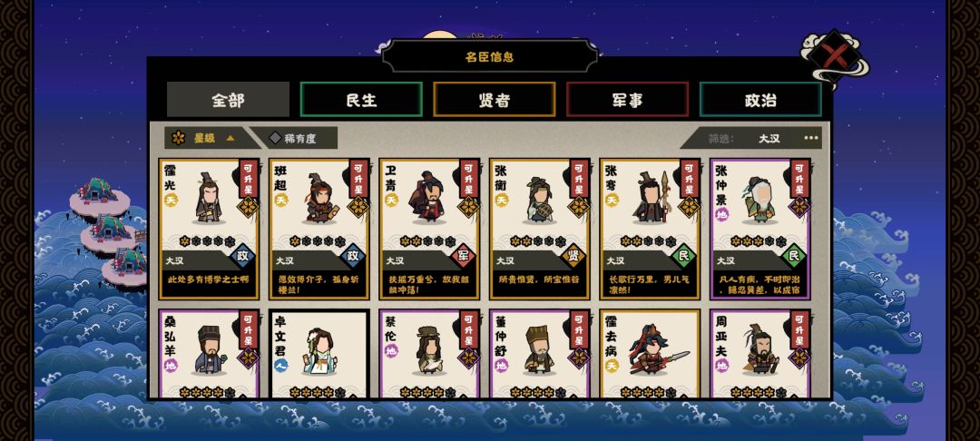Viewport: 980px width, 441px height.
Task: Sort cards by 稀有度
Action: (x=294, y=138)
